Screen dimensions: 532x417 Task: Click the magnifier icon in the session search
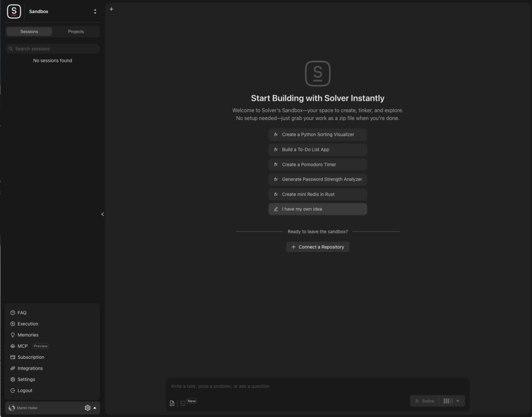tap(10, 49)
